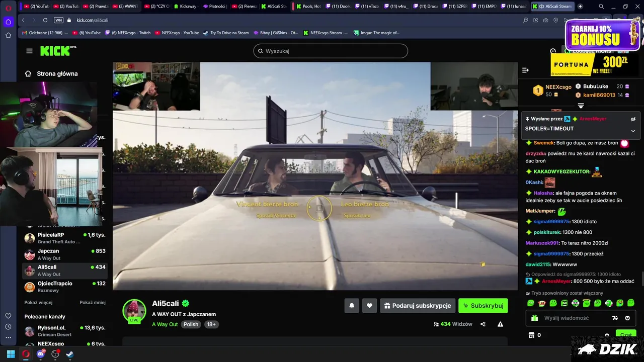The height and width of the screenshot is (362, 644).
Task: Switch to the Płatności browser tab
Action: [215, 6]
